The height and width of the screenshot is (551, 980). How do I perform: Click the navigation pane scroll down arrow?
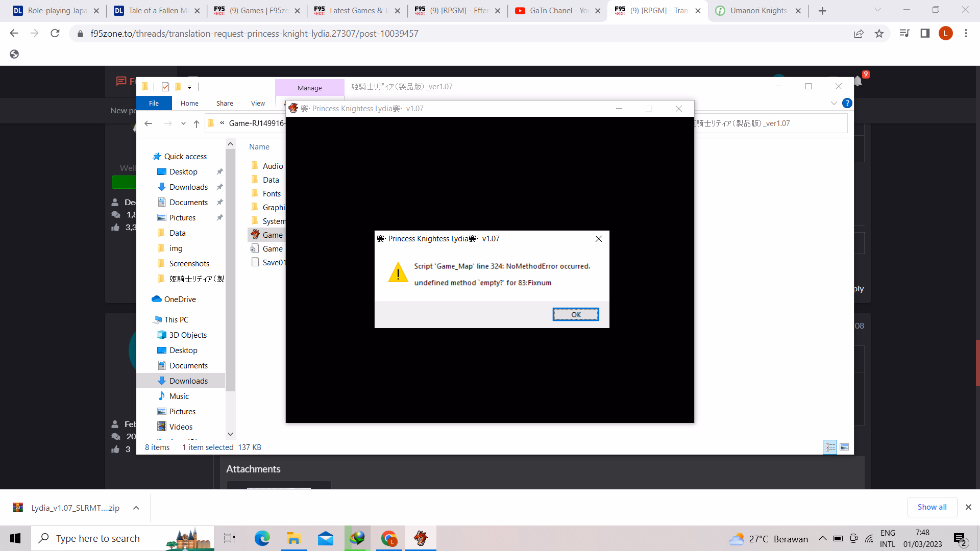coord(230,434)
